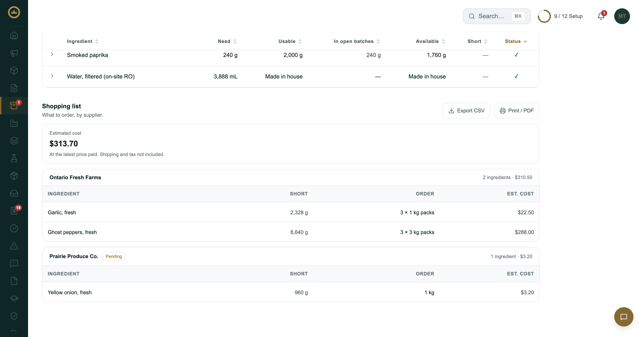Open the stacked layers sidebar icon
This screenshot has height=337, width=644.
[14, 140]
